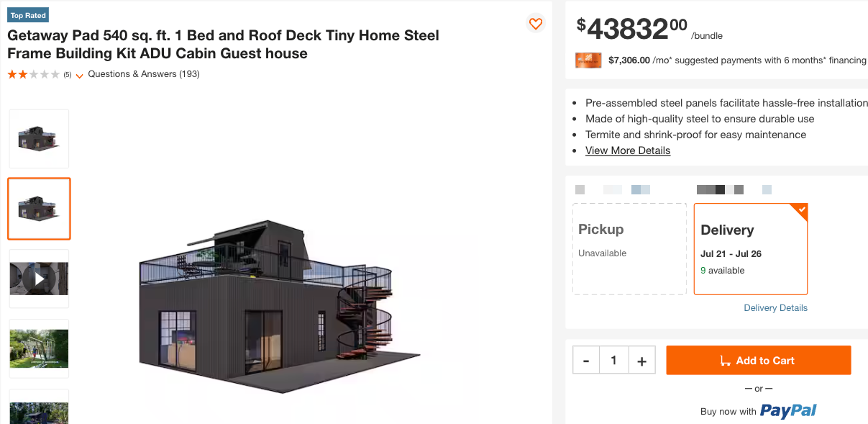Save item with the heart icon
This screenshot has width=868, height=424.
[x=535, y=24]
